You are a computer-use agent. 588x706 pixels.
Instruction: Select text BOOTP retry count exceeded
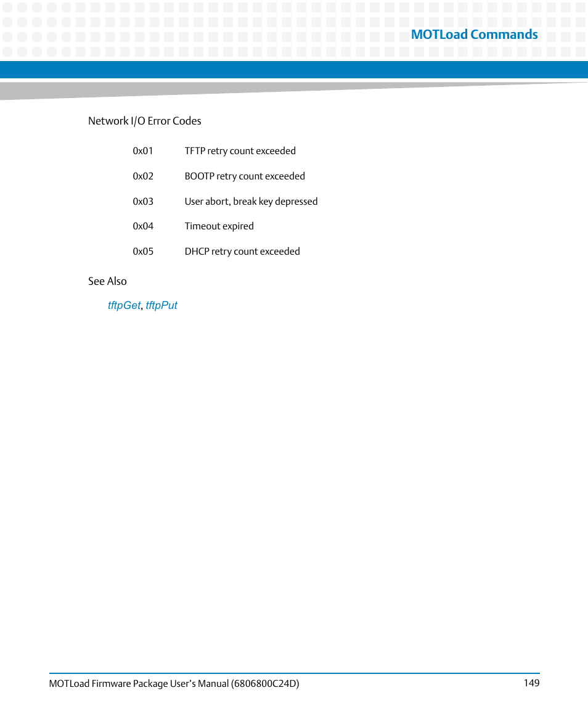pyautogui.click(x=245, y=176)
